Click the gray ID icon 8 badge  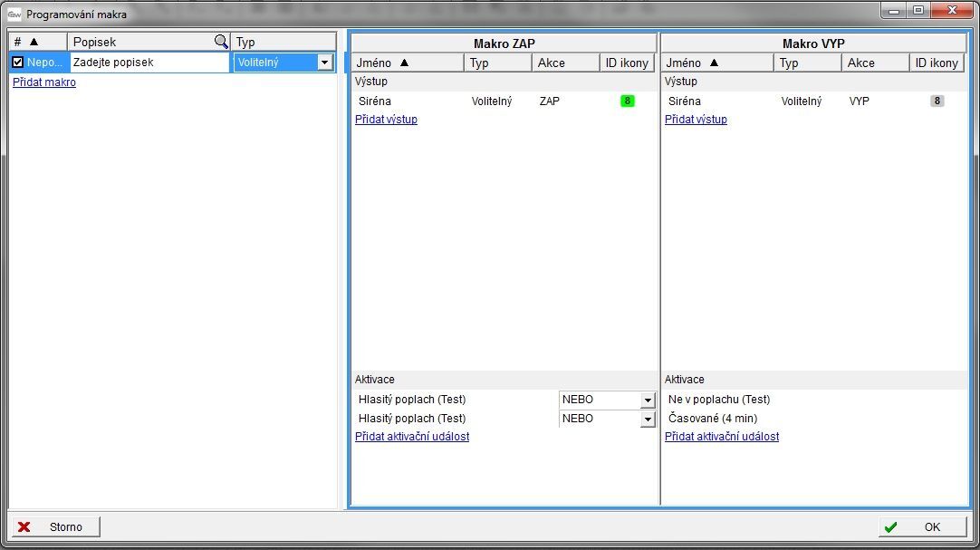click(937, 101)
